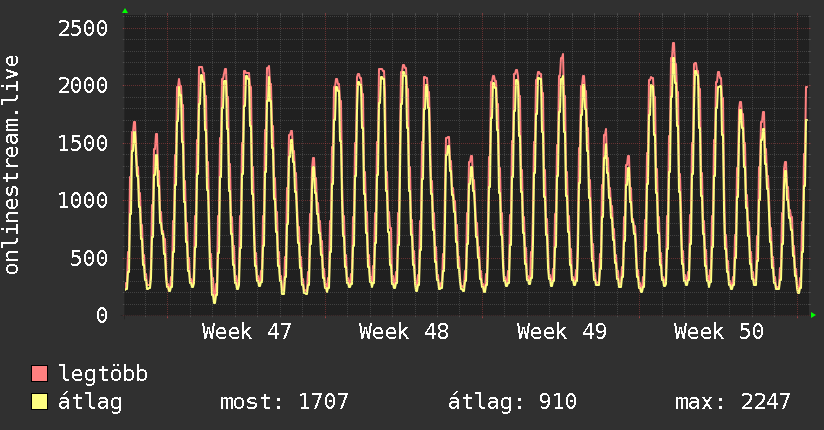The width and height of the screenshot is (824, 430).
Task: Select the átlag legend label next to yellow swatch
Action: pyautogui.click(x=90, y=402)
